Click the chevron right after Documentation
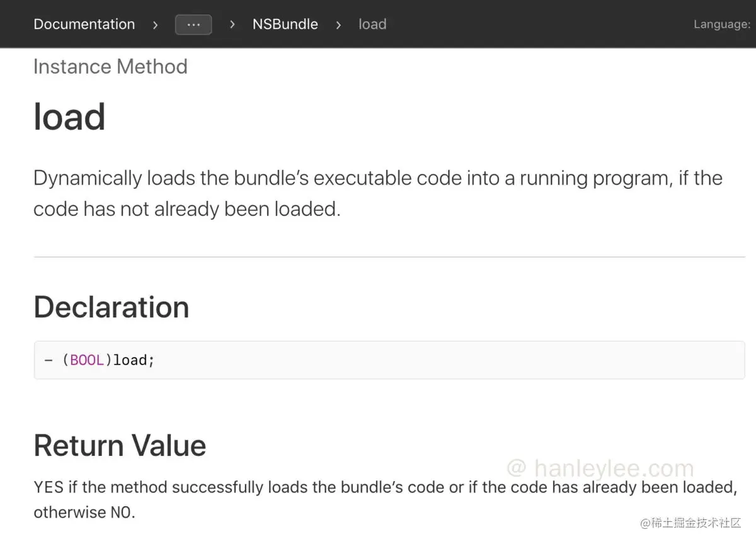Screen dimensions: 756x544 click(x=155, y=25)
